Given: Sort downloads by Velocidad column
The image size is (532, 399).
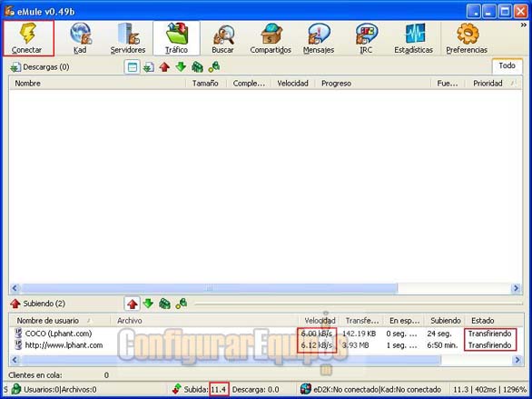Looking at the screenshot, I should tap(293, 84).
